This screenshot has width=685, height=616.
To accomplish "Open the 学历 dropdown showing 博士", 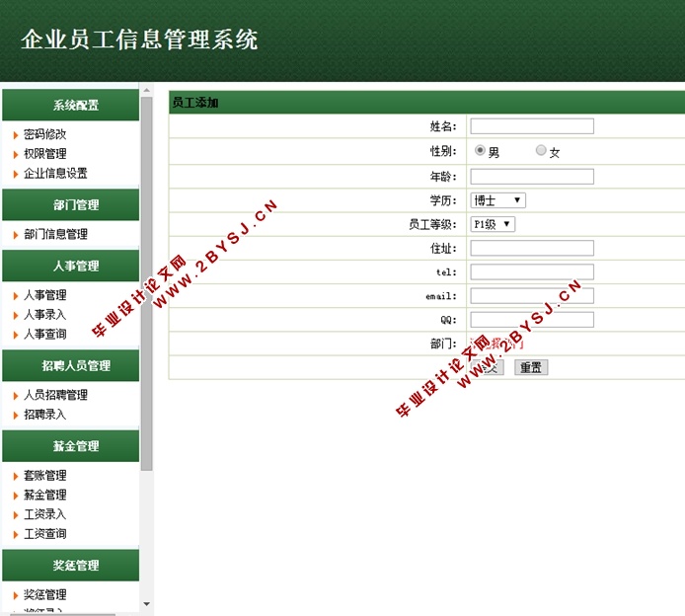I will pyautogui.click(x=498, y=200).
